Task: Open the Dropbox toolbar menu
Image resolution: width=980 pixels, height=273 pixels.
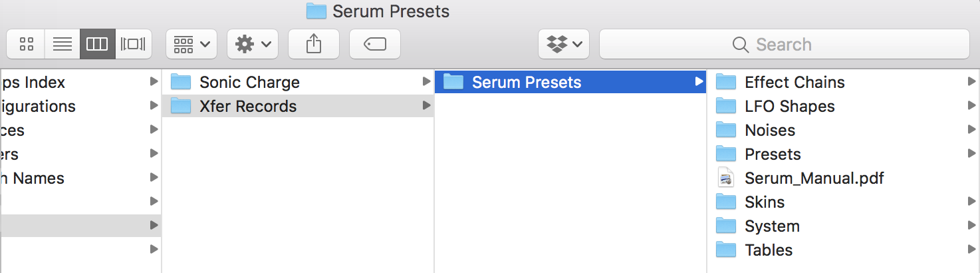Action: tap(564, 45)
